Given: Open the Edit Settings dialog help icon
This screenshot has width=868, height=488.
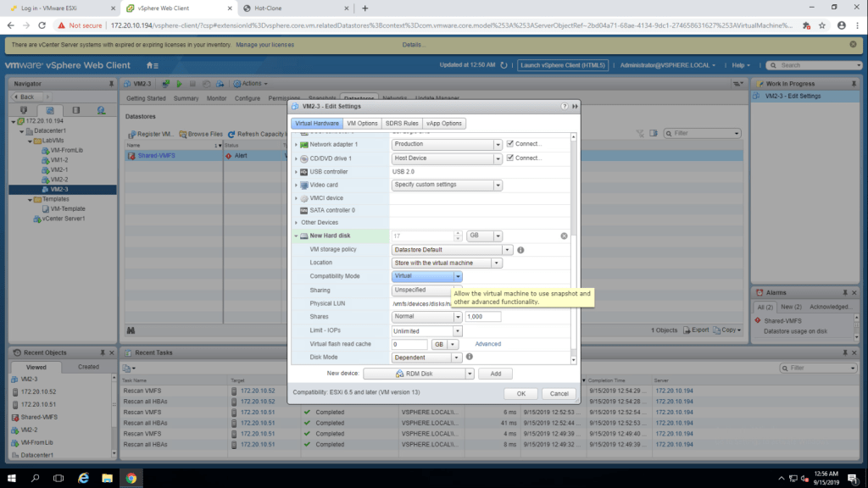Looking at the screenshot, I should click(x=565, y=107).
